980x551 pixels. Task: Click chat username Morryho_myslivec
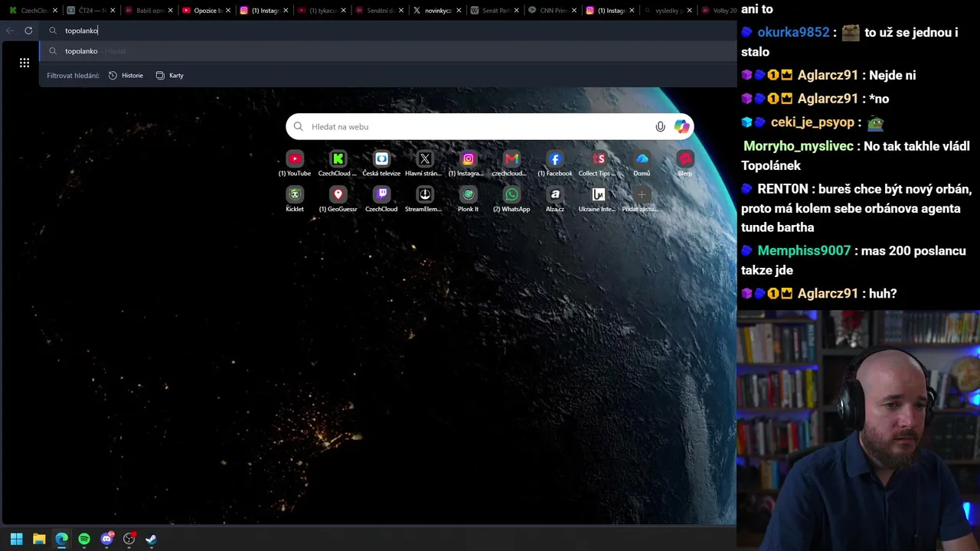pos(799,146)
